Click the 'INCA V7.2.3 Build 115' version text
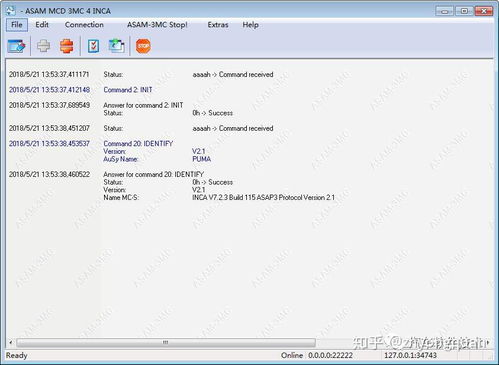499x365 pixels. click(x=223, y=197)
